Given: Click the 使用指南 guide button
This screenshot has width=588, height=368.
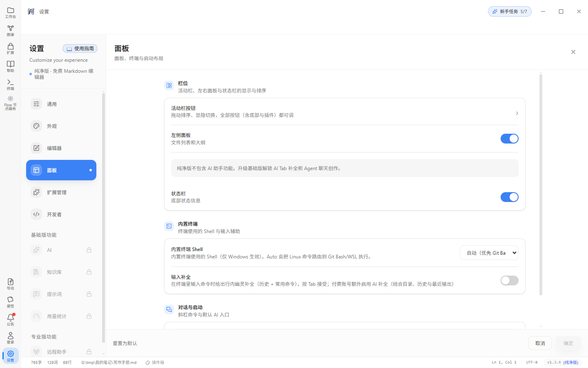Looking at the screenshot, I should pos(80,49).
